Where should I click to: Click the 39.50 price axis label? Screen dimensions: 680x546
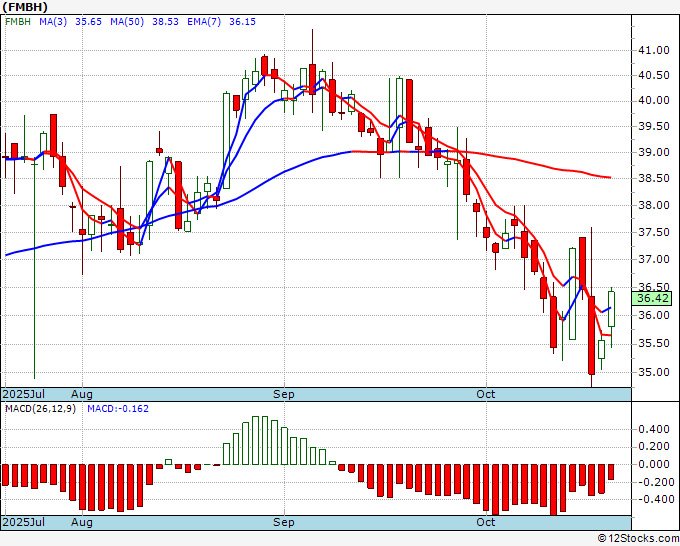[654, 127]
